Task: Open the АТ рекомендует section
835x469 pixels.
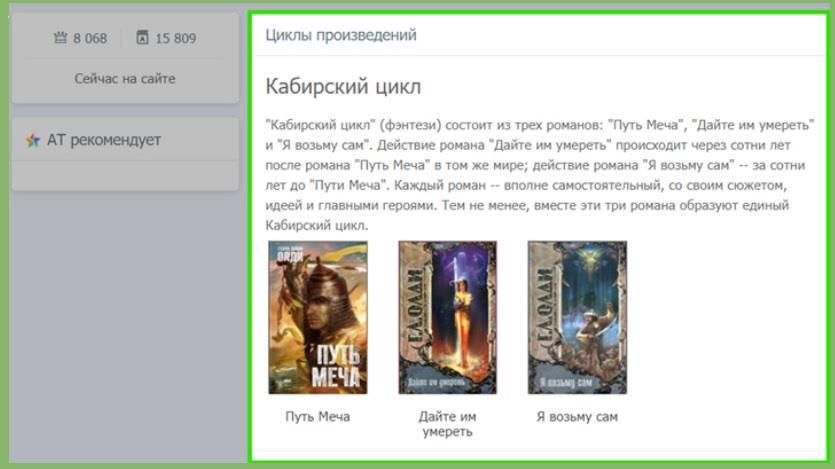Action: [x=104, y=140]
